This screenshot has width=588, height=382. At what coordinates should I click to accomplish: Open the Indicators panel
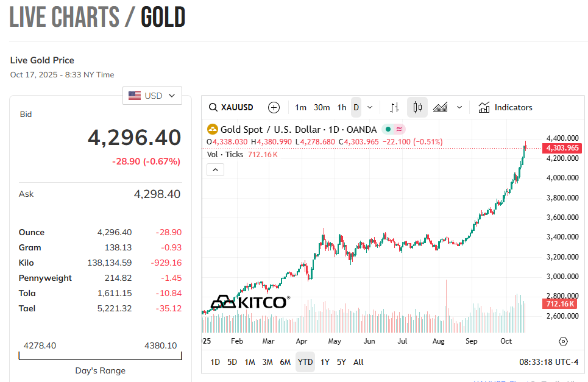click(506, 108)
